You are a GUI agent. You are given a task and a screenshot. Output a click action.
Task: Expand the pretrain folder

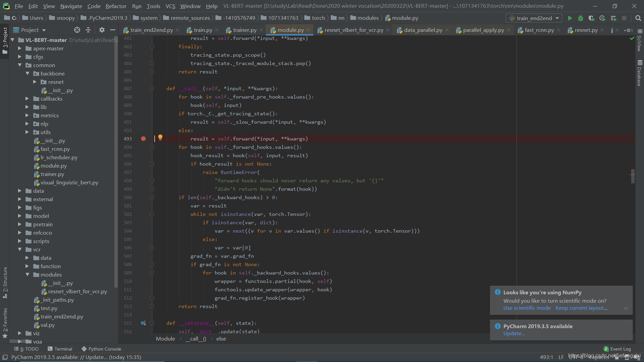pos(20,224)
